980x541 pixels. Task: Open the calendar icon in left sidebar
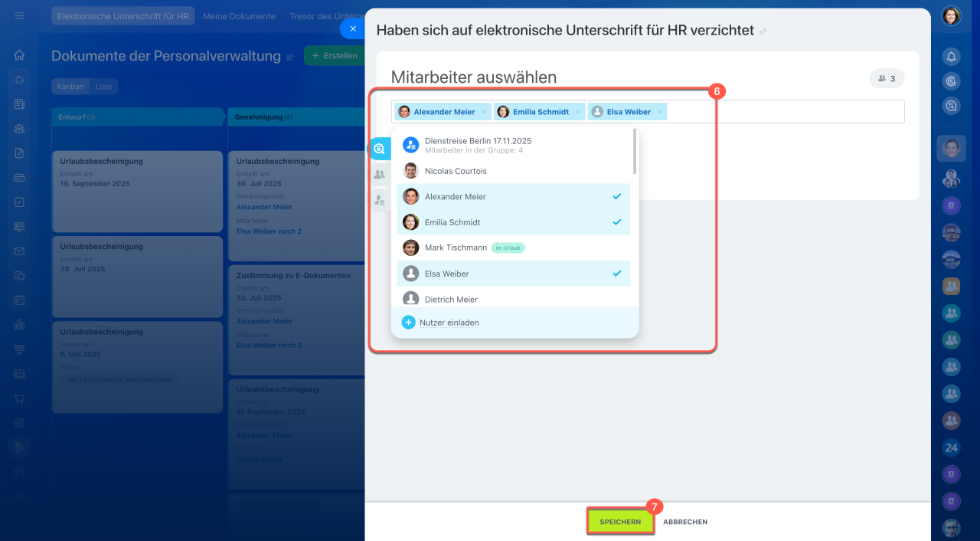click(x=19, y=300)
